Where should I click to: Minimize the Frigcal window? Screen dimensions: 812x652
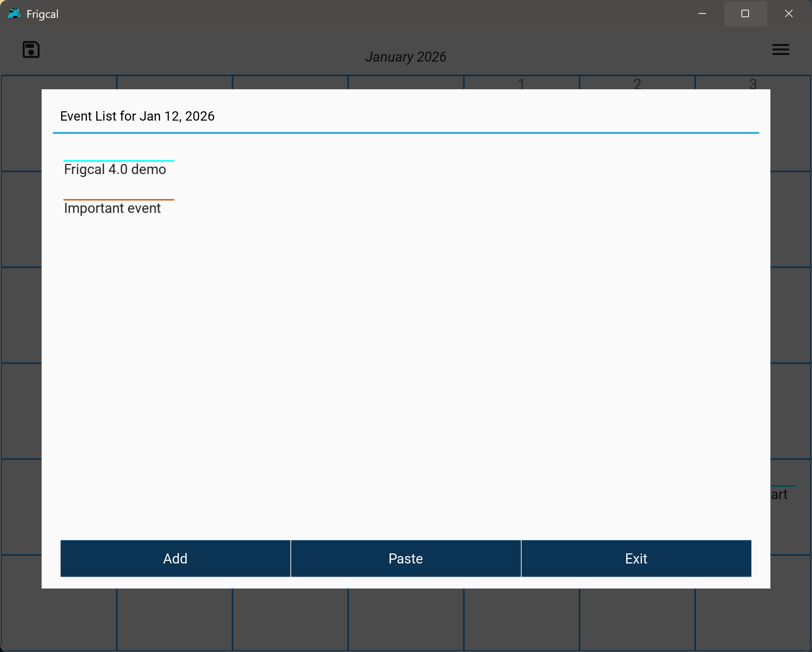(x=702, y=13)
